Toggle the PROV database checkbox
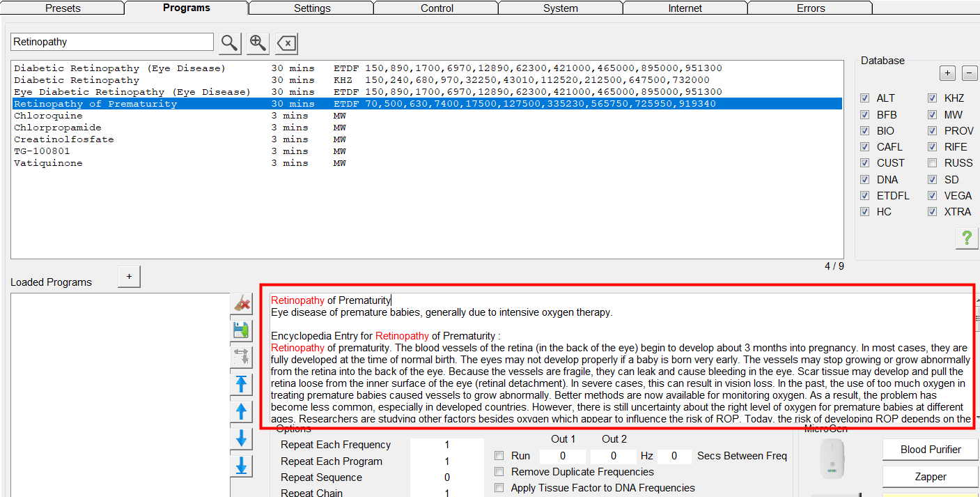Viewport: 980px width, 497px height. [933, 130]
